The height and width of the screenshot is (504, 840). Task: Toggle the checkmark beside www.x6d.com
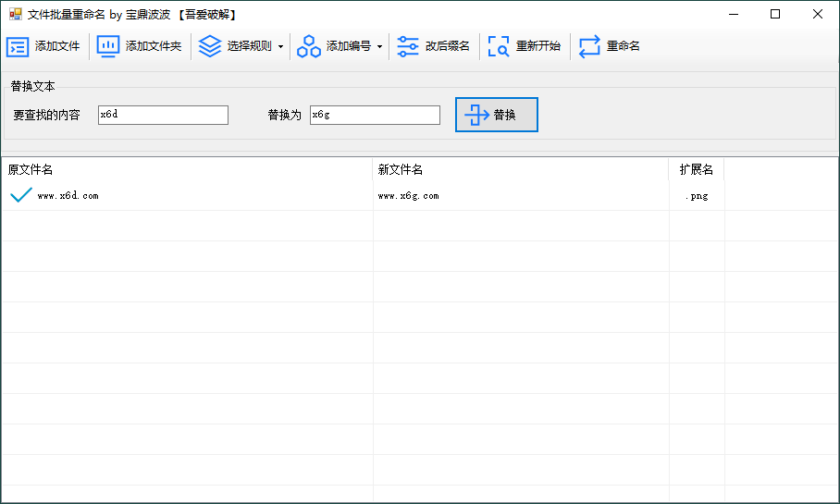click(x=20, y=195)
